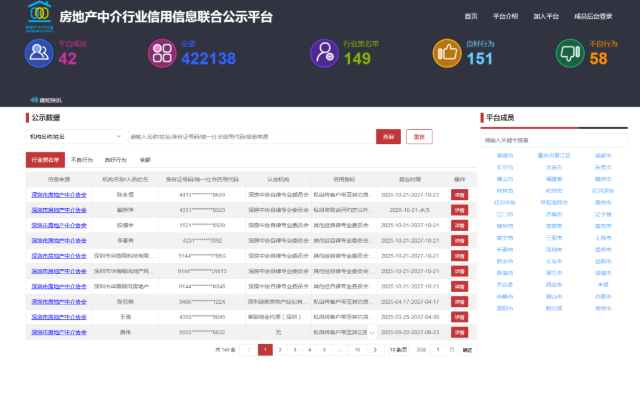Open 重庆市綦江区 member link
The width and height of the screenshot is (641, 399).
click(x=554, y=155)
